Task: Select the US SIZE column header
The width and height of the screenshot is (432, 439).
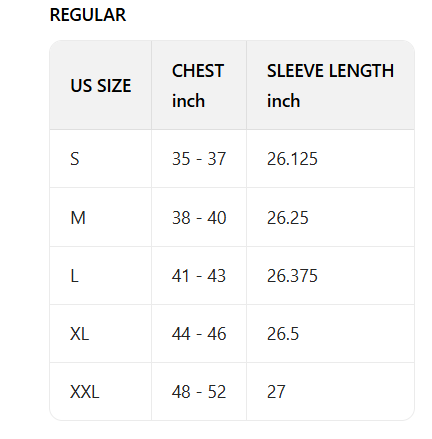Action: tap(100, 85)
